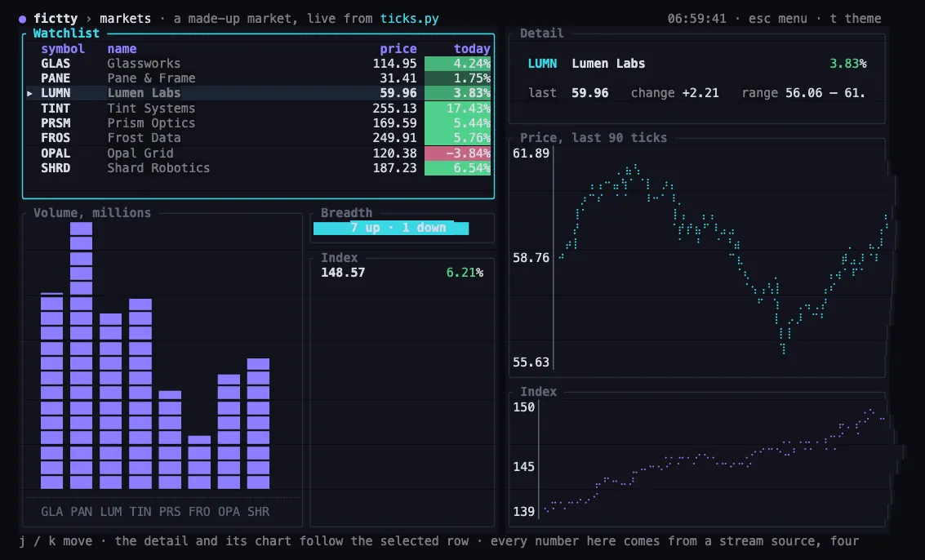Screen dimensions: 925x560
Task: Click the PRS axis label under volume chart
Action: pos(170,512)
